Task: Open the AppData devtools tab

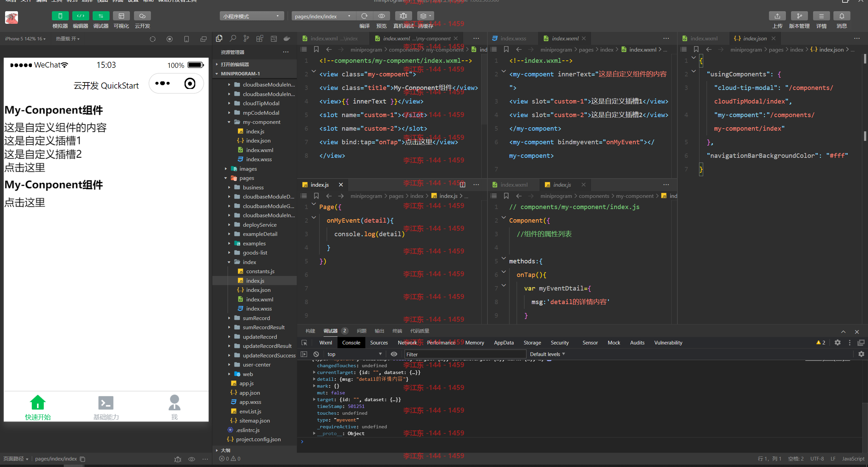Action: pos(504,343)
